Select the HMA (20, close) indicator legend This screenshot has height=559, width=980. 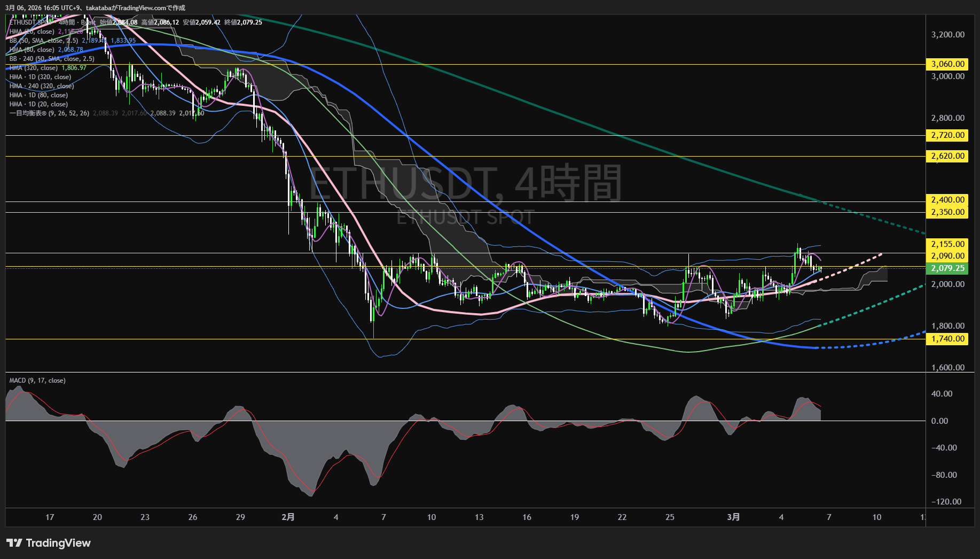pos(32,32)
